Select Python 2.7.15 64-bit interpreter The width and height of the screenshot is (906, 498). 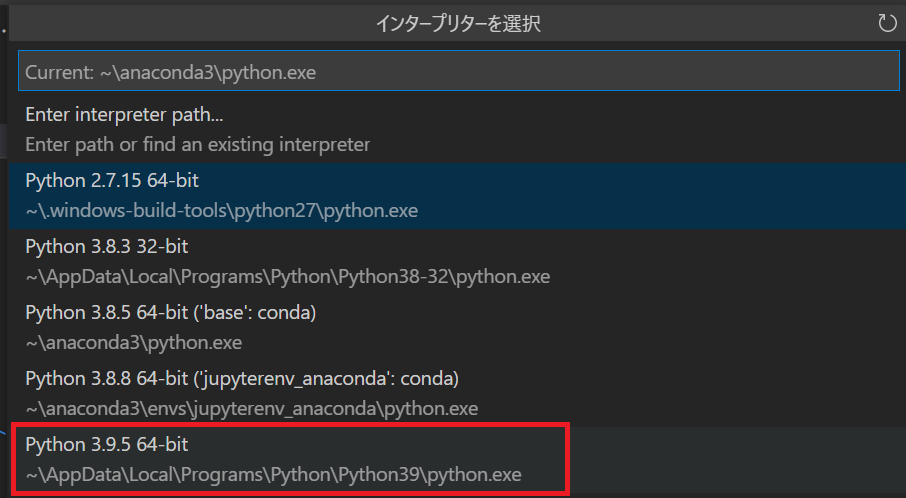pyautogui.click(x=457, y=195)
